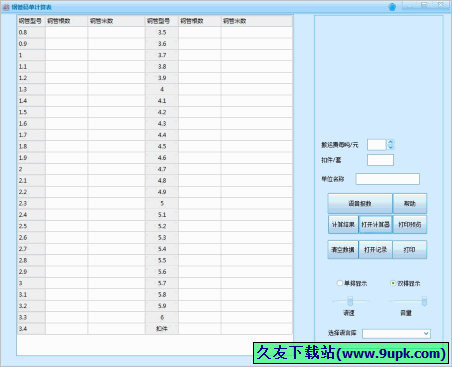452x367 pixels.
Task: Select the 钢管根数 cell in row 1
Action: (x=67, y=55)
